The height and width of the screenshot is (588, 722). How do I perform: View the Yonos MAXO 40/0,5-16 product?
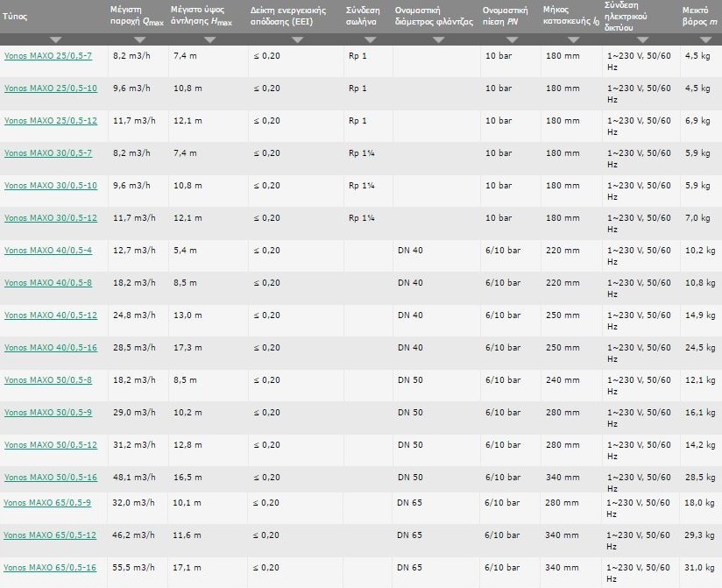click(x=51, y=347)
